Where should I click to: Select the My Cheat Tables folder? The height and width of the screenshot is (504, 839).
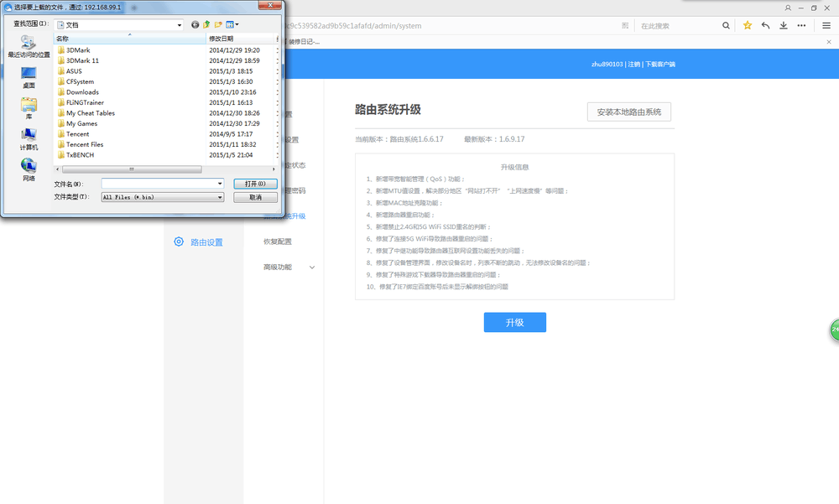tap(86, 113)
